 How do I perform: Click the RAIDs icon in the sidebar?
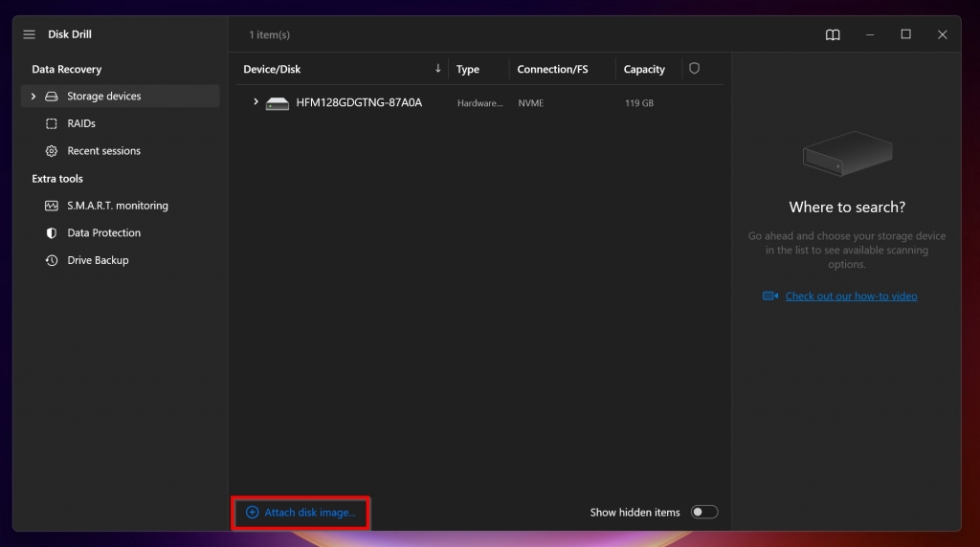[x=52, y=123]
